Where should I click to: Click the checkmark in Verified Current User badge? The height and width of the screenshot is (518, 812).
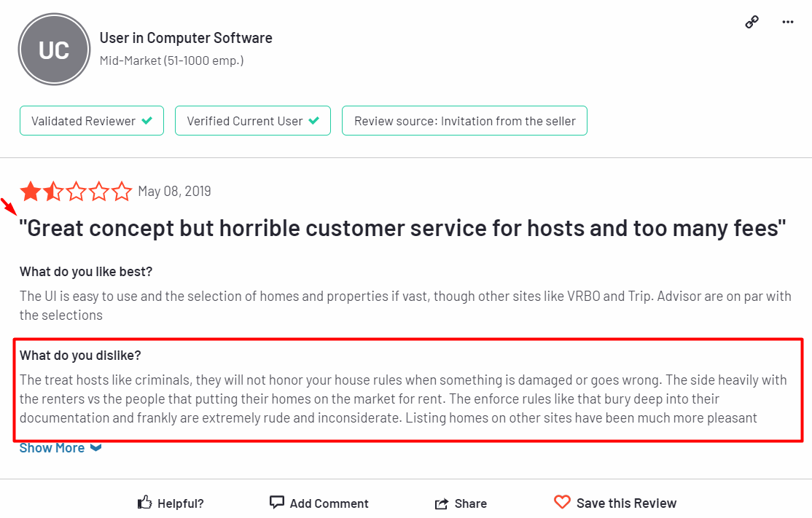click(314, 120)
